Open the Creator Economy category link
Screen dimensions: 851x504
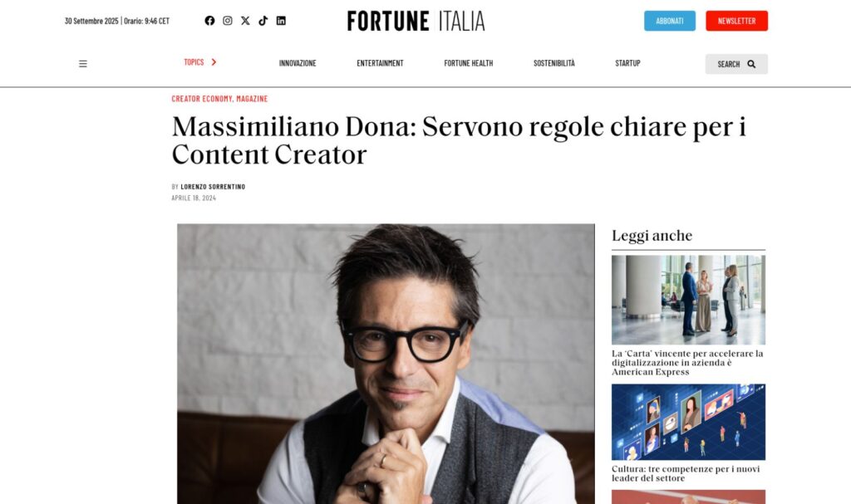(202, 99)
